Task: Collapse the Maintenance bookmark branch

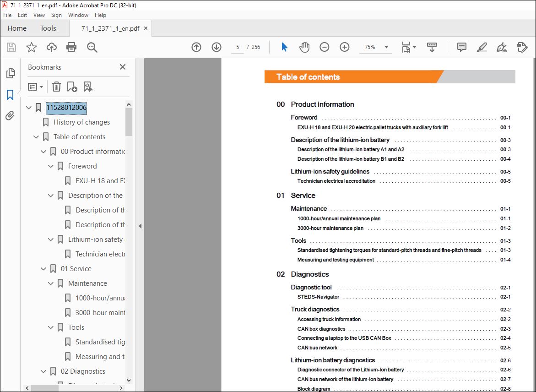Action: tap(51, 283)
